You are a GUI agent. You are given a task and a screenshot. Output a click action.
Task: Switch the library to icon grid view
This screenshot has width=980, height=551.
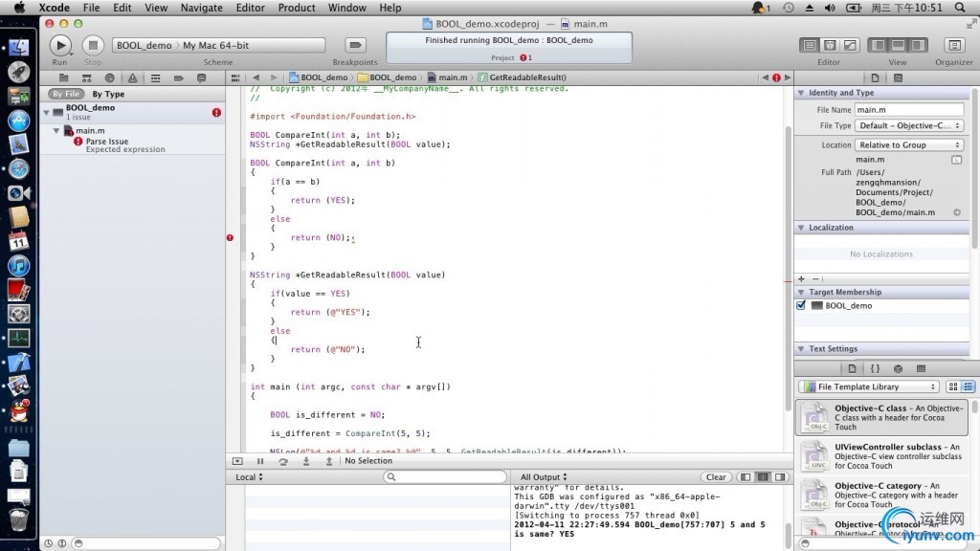point(952,386)
